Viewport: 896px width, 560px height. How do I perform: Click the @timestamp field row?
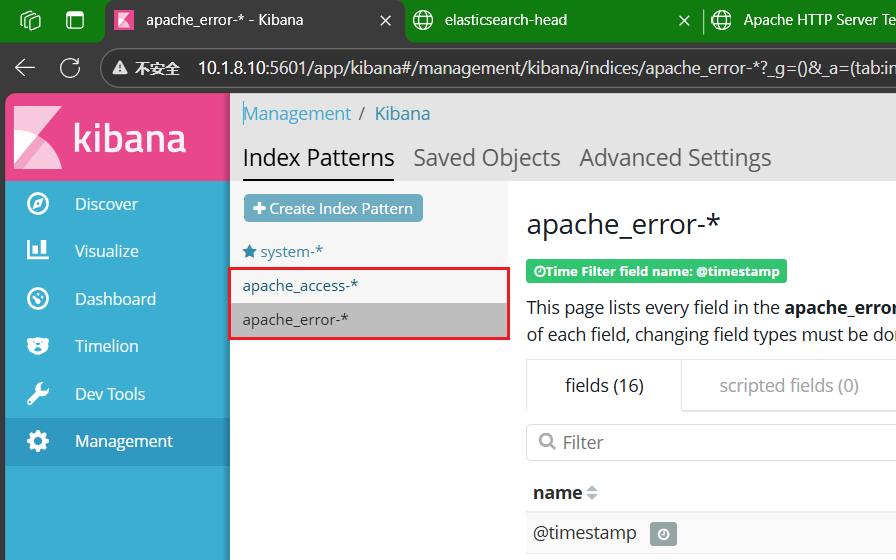pos(711,533)
